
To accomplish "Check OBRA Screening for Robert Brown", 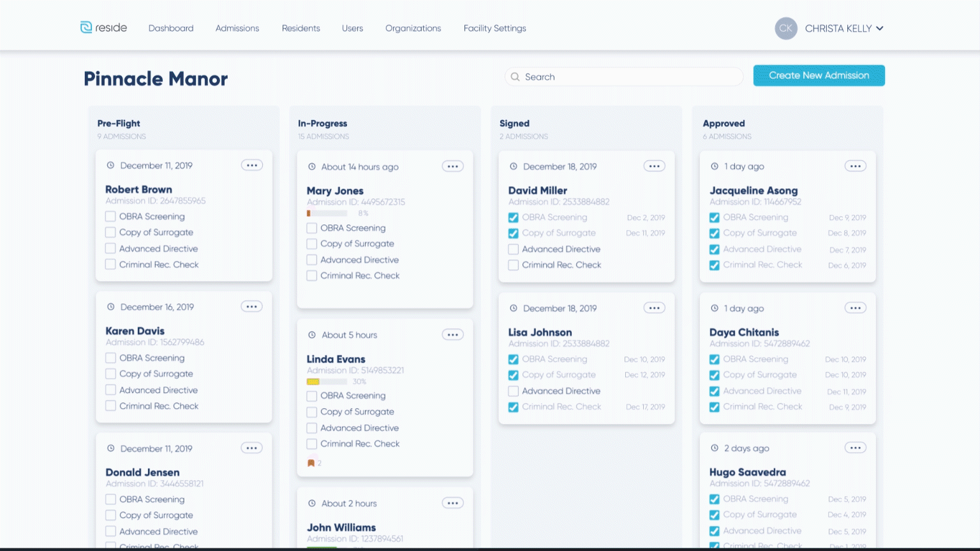I will (x=110, y=217).
